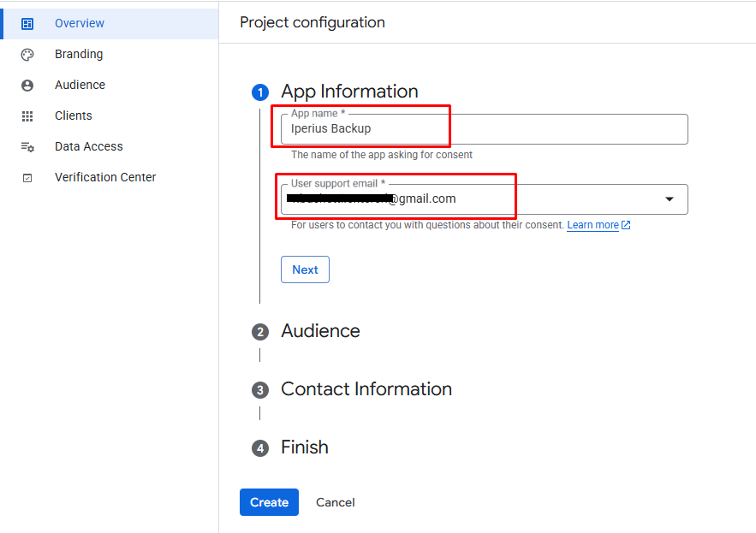Collapse the App Information step heading
Screen dimensions: 756x533
tap(349, 92)
